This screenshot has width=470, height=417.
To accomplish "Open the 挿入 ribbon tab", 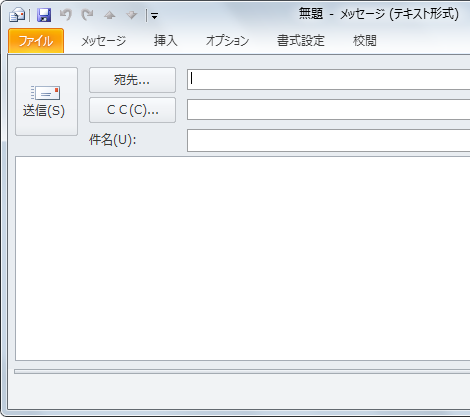I will tap(166, 41).
